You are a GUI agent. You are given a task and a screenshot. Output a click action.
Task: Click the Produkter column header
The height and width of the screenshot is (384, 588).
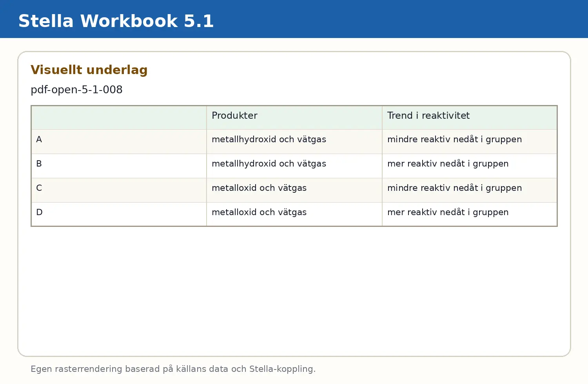294,118
